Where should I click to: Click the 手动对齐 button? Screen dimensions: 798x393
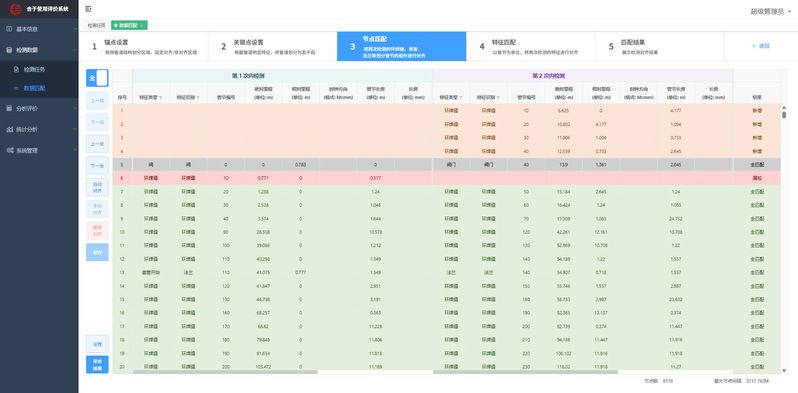point(97,209)
